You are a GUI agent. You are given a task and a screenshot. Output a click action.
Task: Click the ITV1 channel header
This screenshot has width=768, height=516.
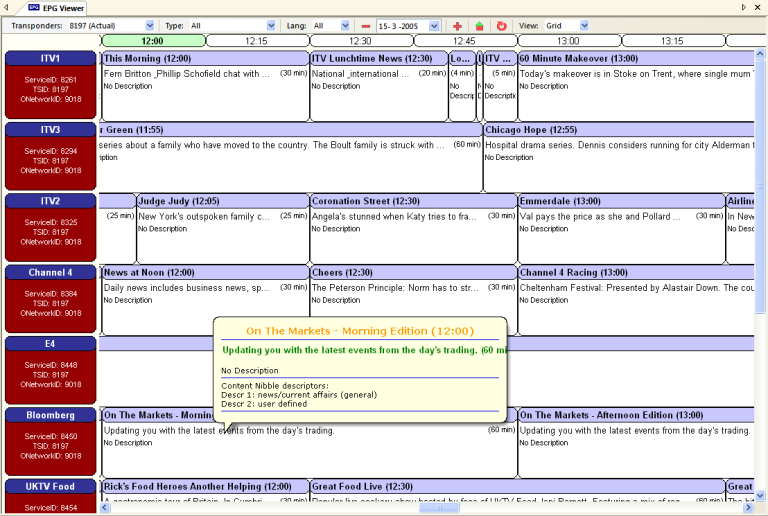point(50,58)
